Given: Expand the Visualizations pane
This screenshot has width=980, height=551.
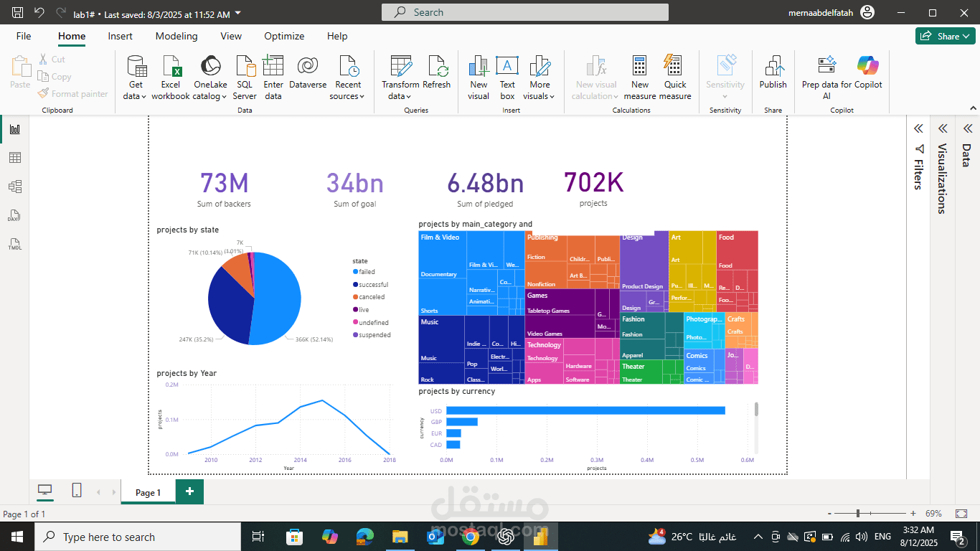Looking at the screenshot, I should [x=943, y=128].
